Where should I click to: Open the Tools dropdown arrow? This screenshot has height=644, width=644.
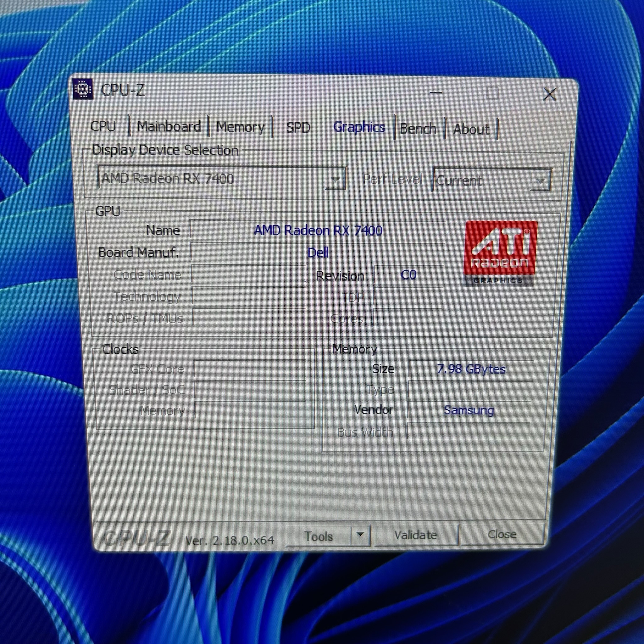point(360,535)
